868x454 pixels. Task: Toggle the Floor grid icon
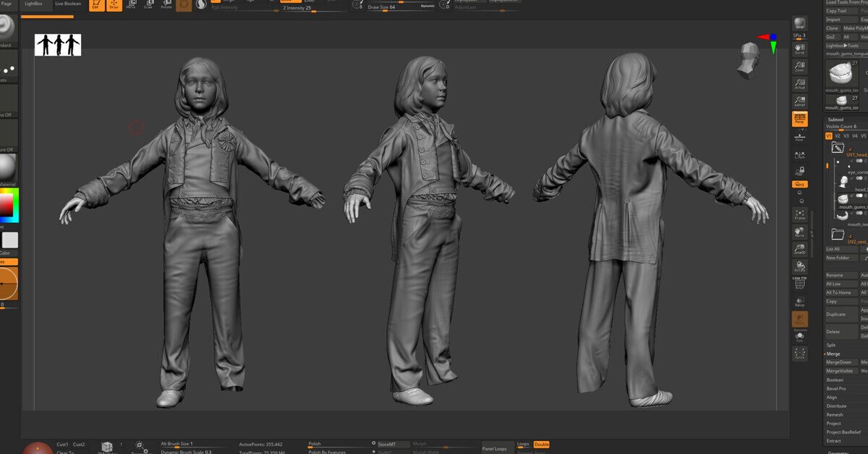coord(799,138)
